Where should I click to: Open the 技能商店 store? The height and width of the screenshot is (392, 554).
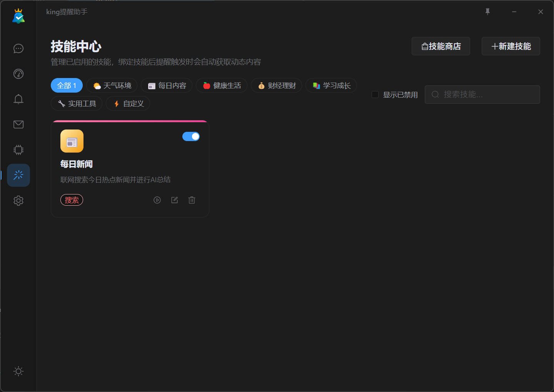coord(441,46)
